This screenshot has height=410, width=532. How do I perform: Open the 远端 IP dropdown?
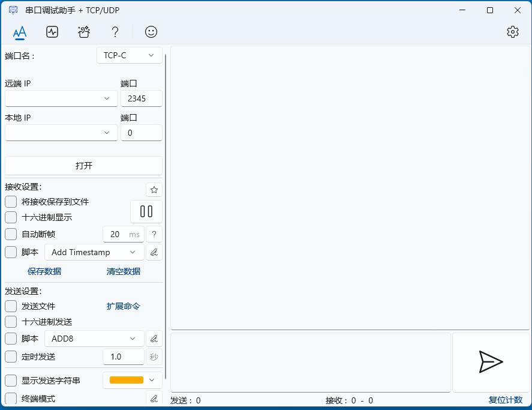click(61, 98)
